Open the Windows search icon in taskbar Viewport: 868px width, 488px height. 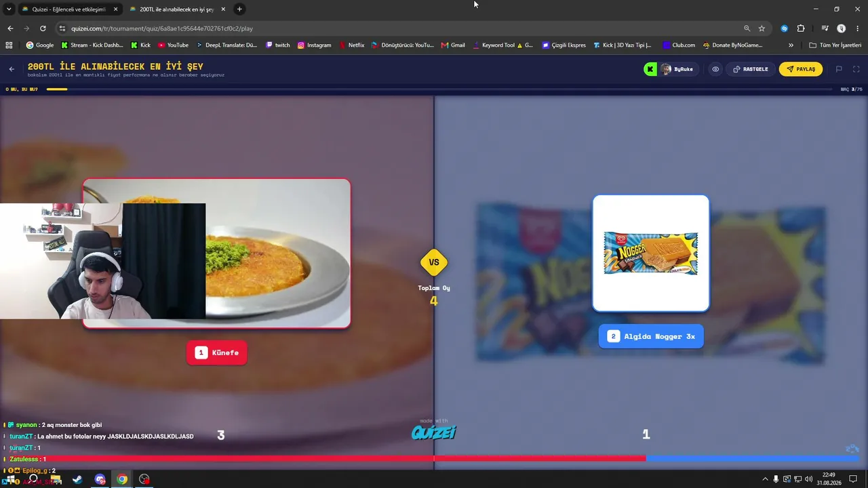[x=33, y=479]
